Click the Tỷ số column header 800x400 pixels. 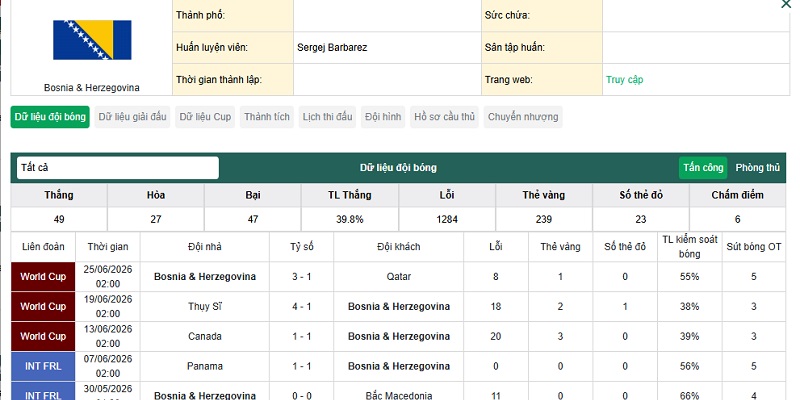[302, 247]
